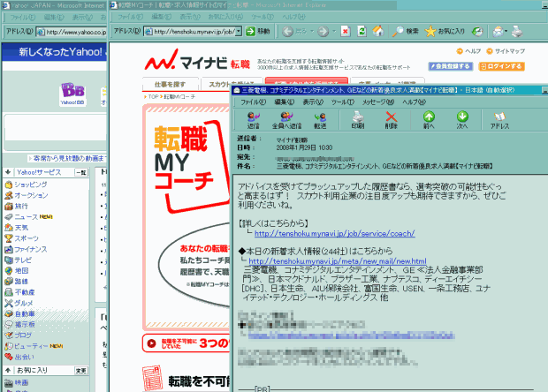Viewport: 548px width, 392px height.
Task: Click the Yahoo! BB icon
Action: (x=72, y=94)
